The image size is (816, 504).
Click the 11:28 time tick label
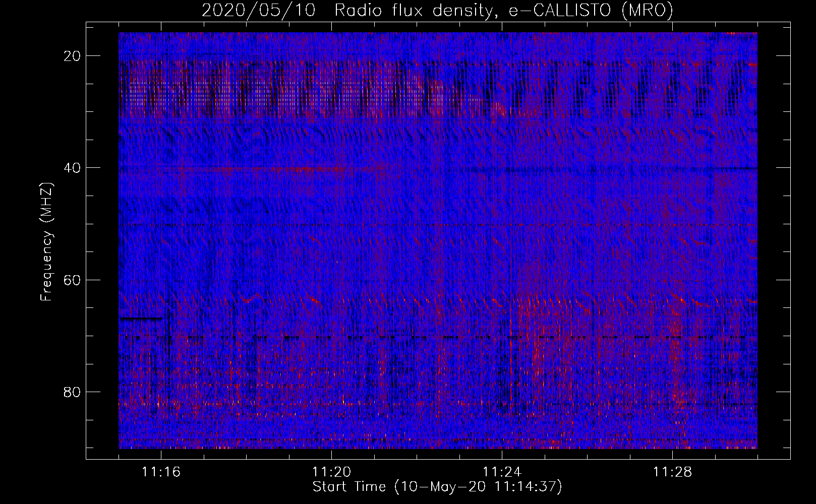[x=673, y=472]
